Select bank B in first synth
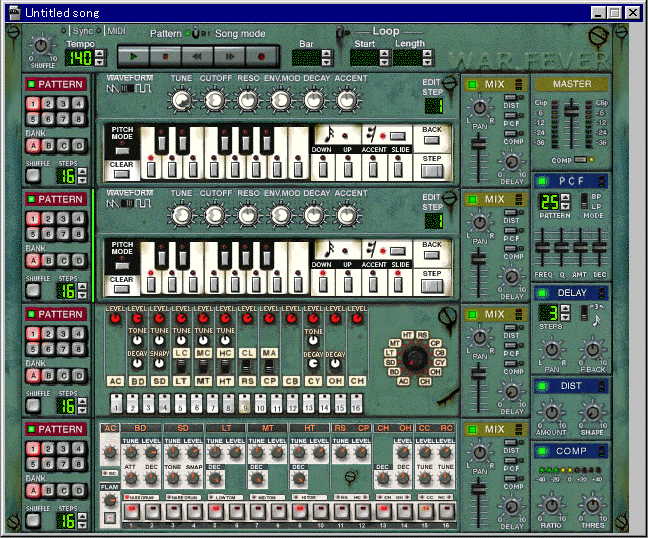This screenshot has width=648, height=538. click(48, 146)
